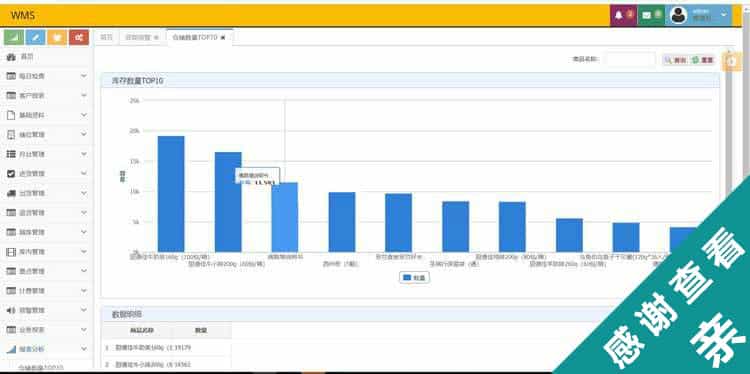Screen dimensions: 750x374
Task: Expand the 预警管理 sidebar menu chevron
Action: (84, 310)
